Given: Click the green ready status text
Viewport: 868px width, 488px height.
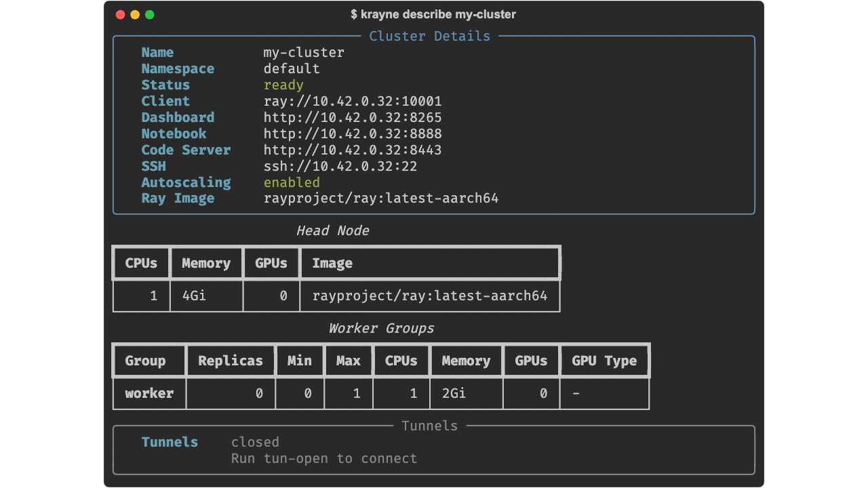Looking at the screenshot, I should [x=283, y=85].
